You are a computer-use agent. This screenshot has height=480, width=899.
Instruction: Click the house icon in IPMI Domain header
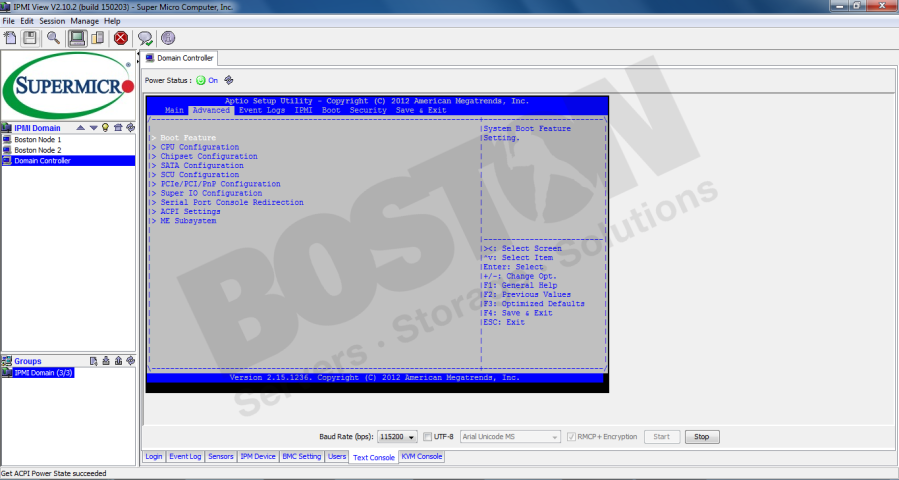[118, 128]
